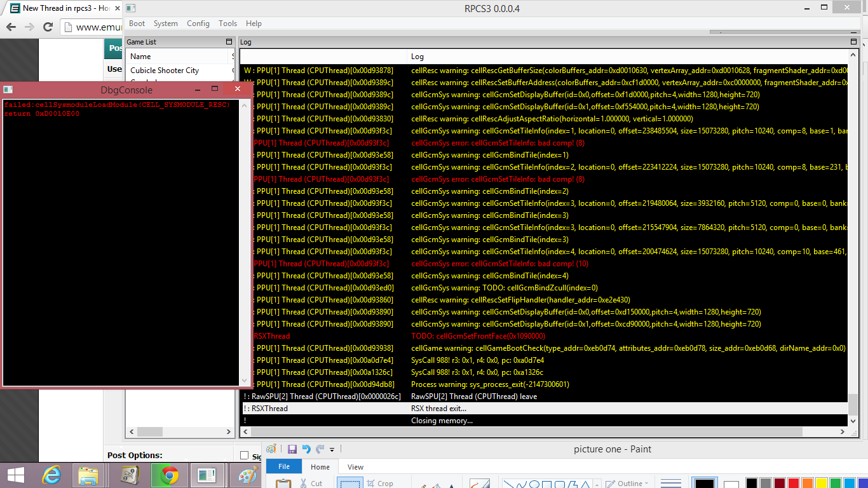Float the Log panel using its icon
This screenshot has height=488, width=868.
click(853, 42)
